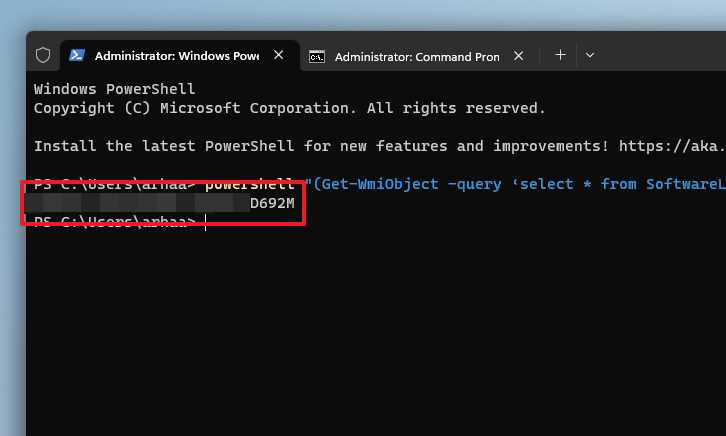
Task: Click the PowerShell tab icon
Action: pos(77,55)
